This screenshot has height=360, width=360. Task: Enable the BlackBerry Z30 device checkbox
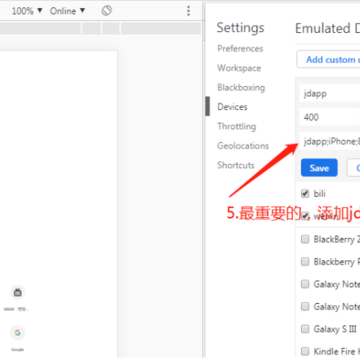(x=305, y=239)
